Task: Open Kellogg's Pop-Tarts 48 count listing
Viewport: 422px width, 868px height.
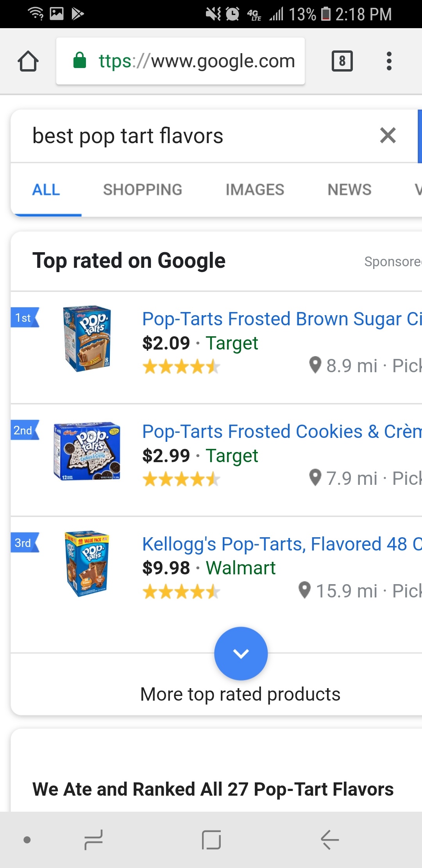Action: (x=281, y=544)
